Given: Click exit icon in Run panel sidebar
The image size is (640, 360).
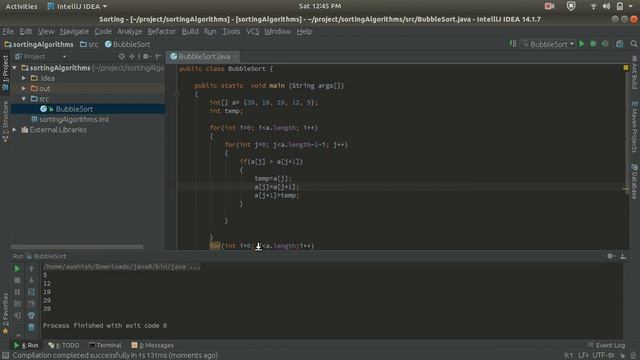Looking at the screenshot, I should 17,316.
